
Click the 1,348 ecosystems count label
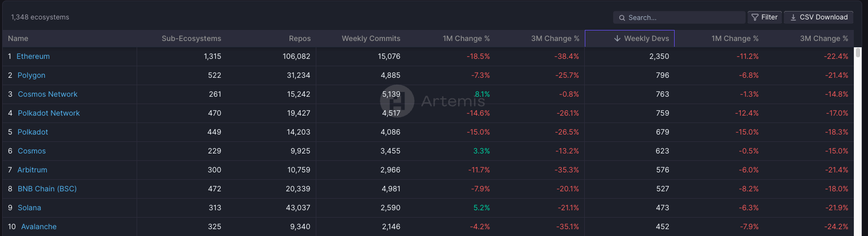(x=40, y=17)
